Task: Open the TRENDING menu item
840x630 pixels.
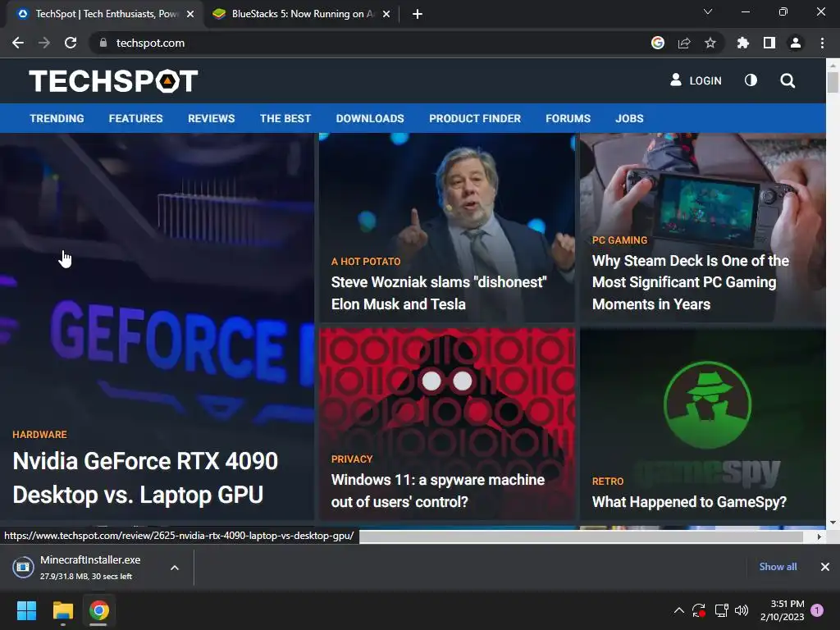Action: [57, 118]
